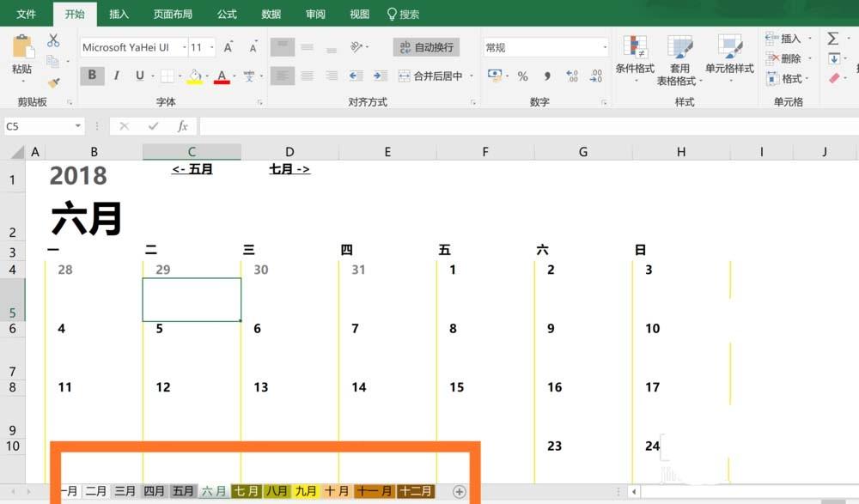Viewport: 859px width, 504px height.
Task: Click the Percent style icon
Action: click(x=523, y=76)
